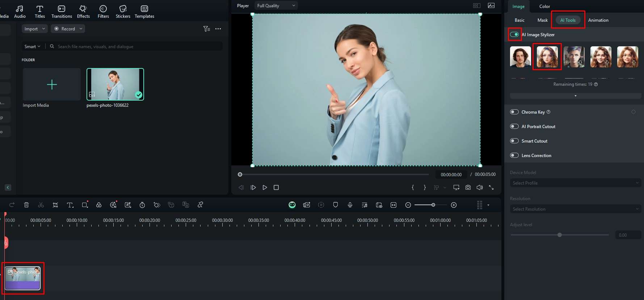Choose the second stylizer portrait thumbnail

(x=547, y=57)
